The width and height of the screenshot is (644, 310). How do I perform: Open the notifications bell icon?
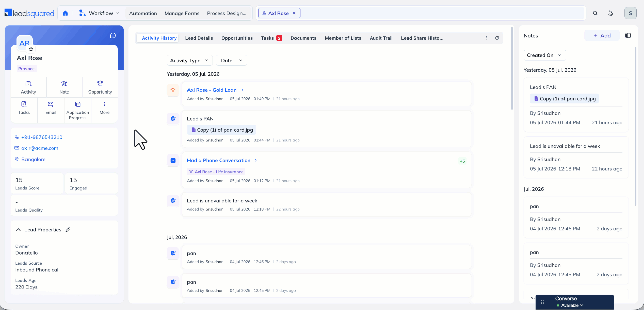(x=610, y=13)
